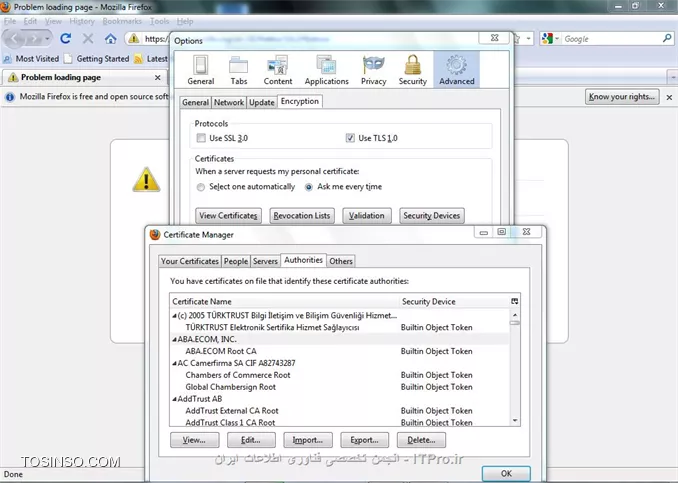Select Advanced options gear icon
The image size is (678, 483).
pyautogui.click(x=457, y=70)
